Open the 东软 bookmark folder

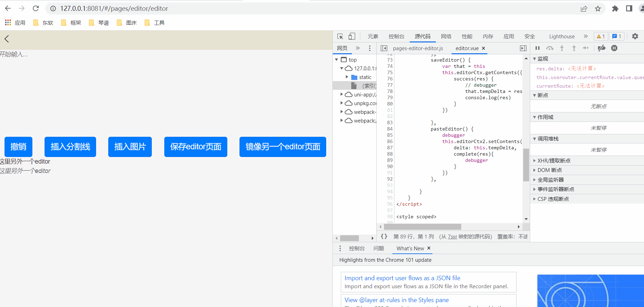click(x=43, y=23)
